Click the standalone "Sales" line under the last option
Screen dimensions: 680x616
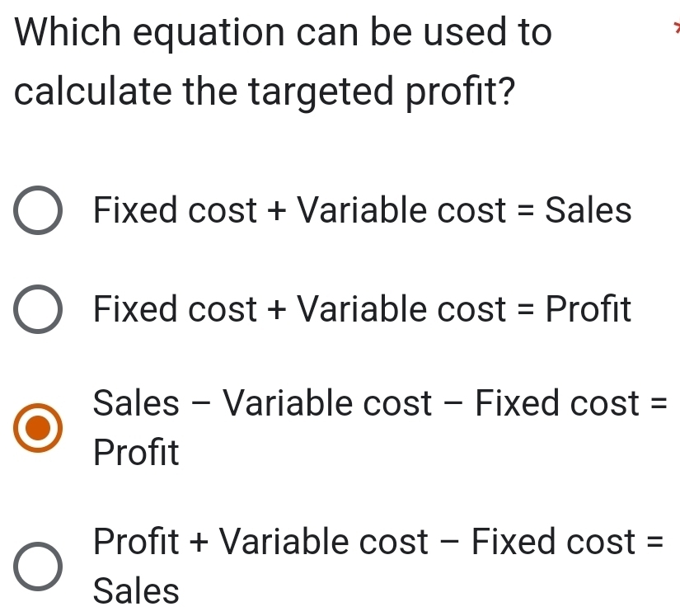pyautogui.click(x=135, y=590)
